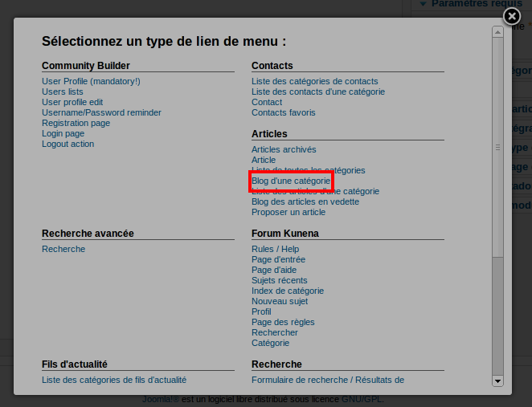Click the dialog scrollbar grip handle
Image resolution: width=532 pixels, height=407 pixels.
pyautogui.click(x=497, y=148)
